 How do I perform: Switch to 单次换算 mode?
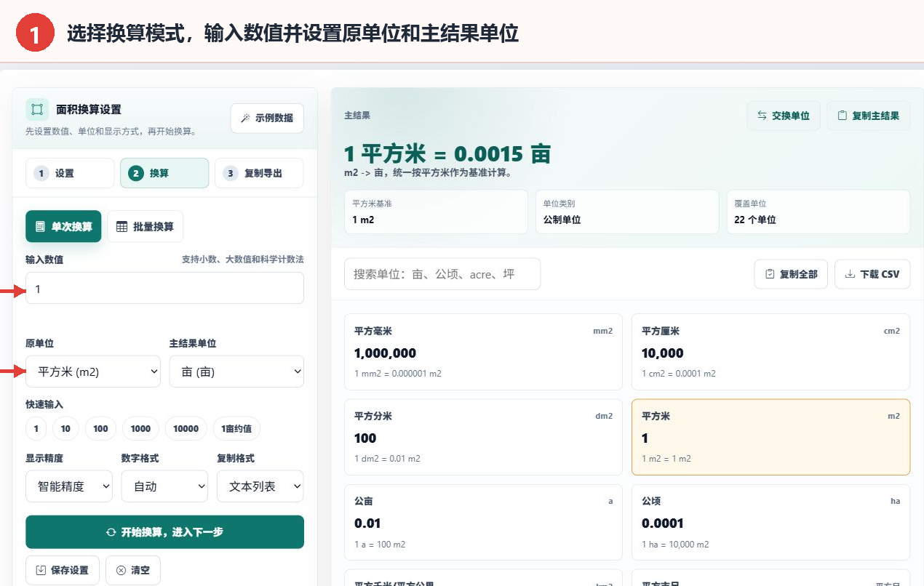pos(63,227)
